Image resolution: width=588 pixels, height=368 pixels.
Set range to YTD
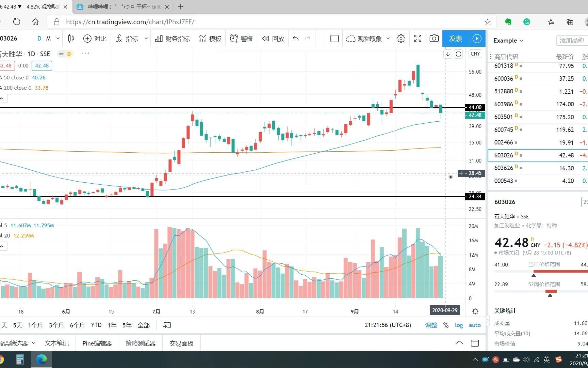96,325
